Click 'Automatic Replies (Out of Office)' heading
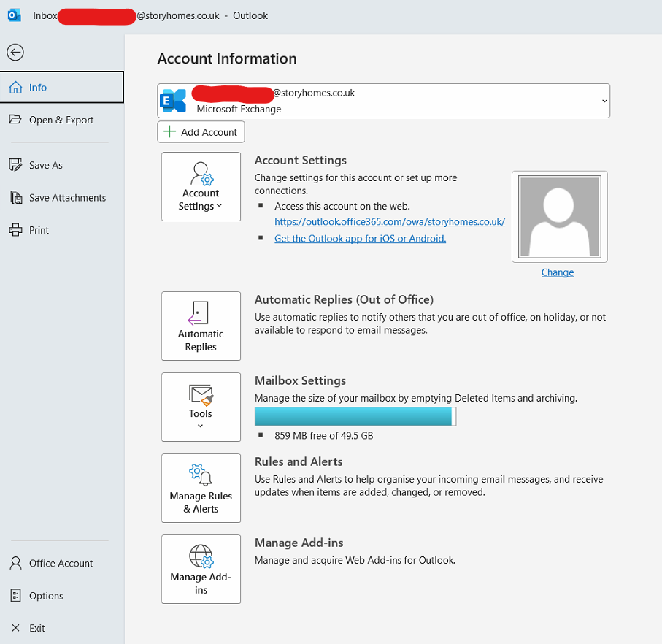Viewport: 662px width, 644px height. point(344,299)
